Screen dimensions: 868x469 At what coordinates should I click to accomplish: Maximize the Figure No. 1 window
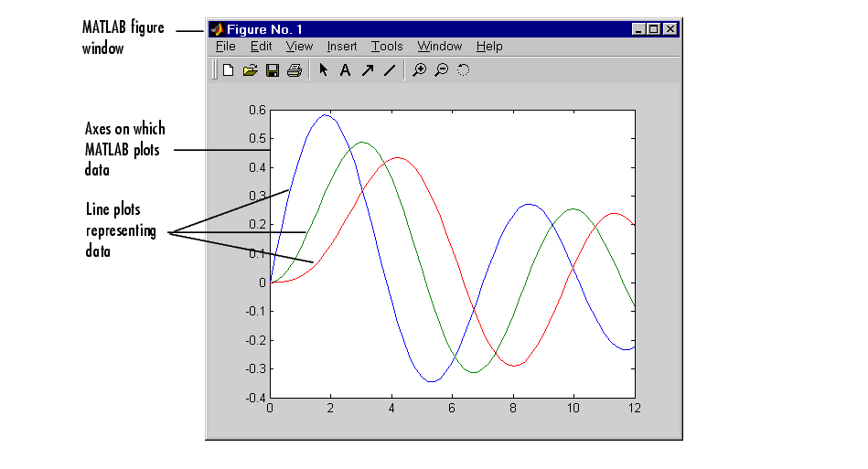654,29
